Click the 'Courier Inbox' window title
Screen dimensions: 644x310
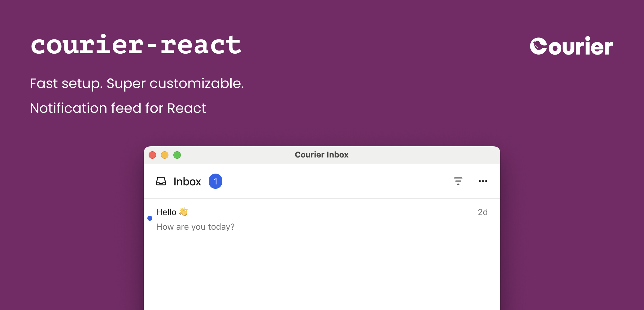(322, 155)
